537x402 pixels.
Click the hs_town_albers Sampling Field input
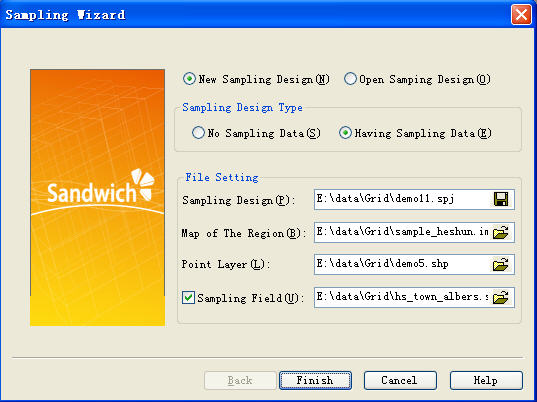coord(403,297)
